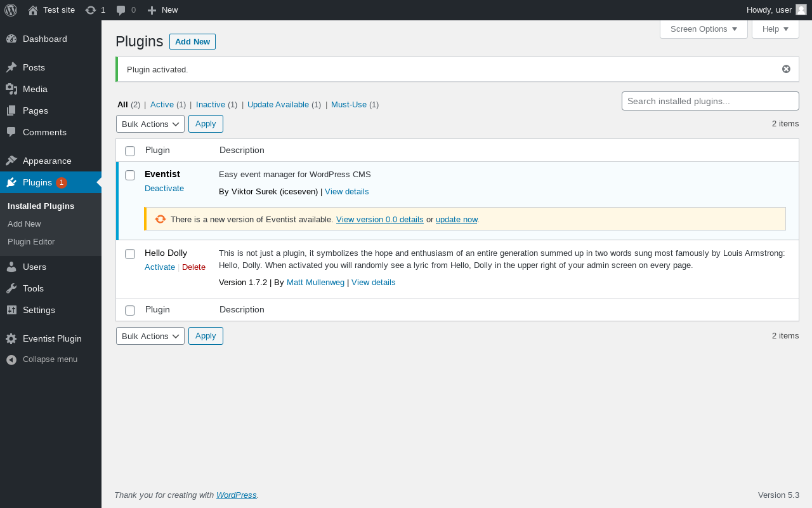
Task: Click the comments bubble icon in admin bar
Action: pyautogui.click(x=121, y=10)
